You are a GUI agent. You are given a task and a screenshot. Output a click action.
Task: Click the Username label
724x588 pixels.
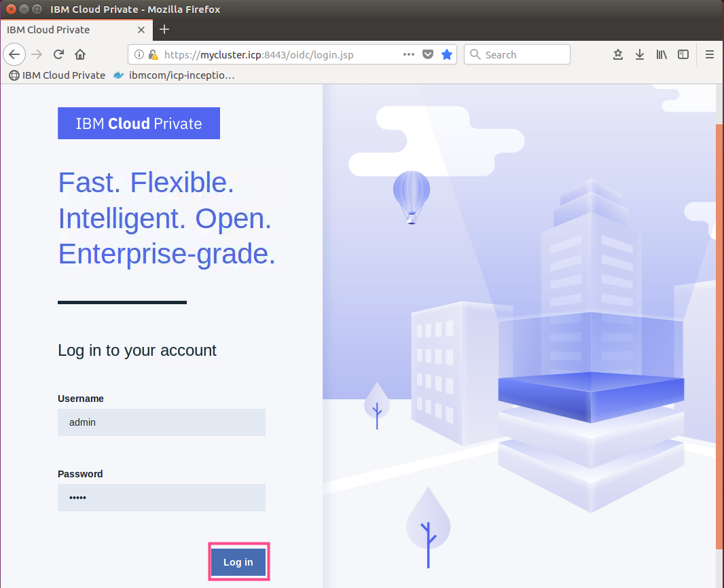click(81, 399)
